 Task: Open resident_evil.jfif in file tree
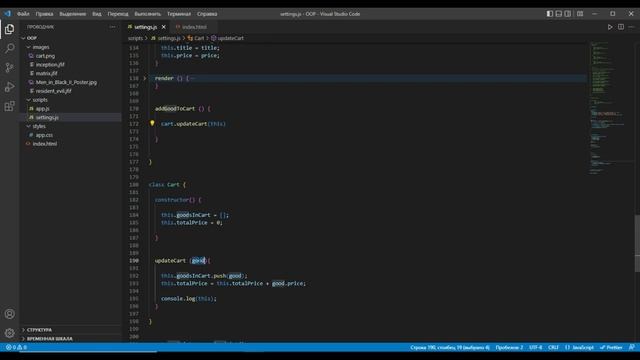tap(53, 91)
